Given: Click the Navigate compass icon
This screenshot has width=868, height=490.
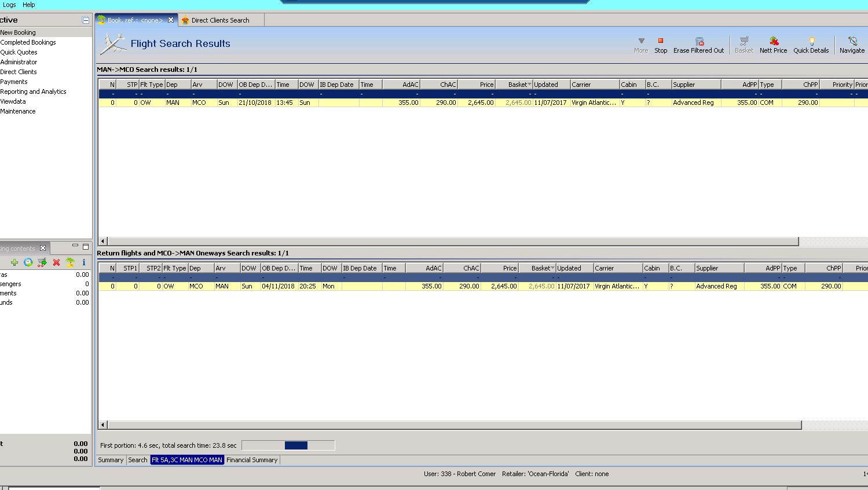Looking at the screenshot, I should (x=852, y=41).
